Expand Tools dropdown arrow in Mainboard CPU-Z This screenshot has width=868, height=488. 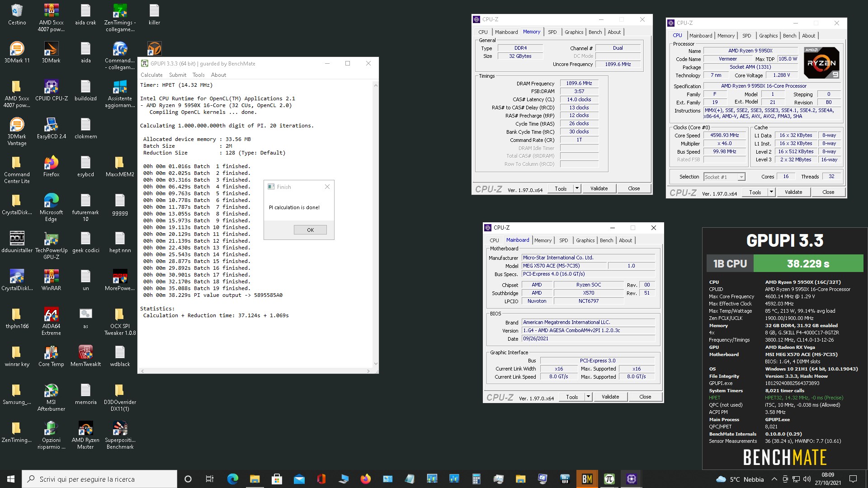(x=588, y=397)
